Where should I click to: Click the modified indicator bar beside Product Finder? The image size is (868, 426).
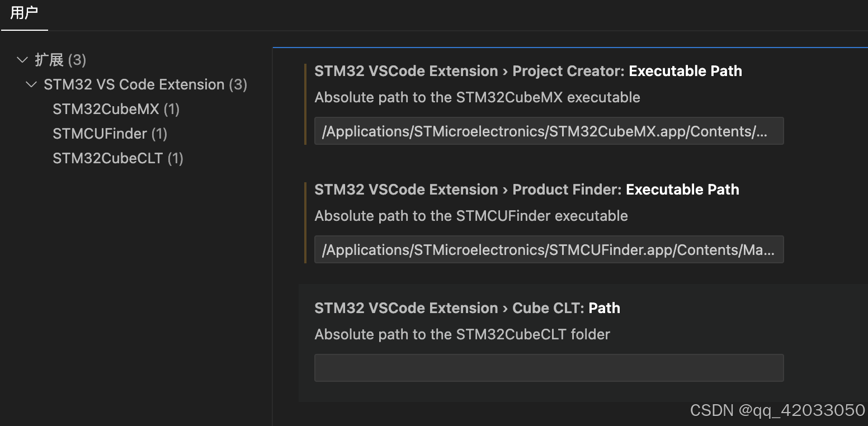pyautogui.click(x=305, y=223)
